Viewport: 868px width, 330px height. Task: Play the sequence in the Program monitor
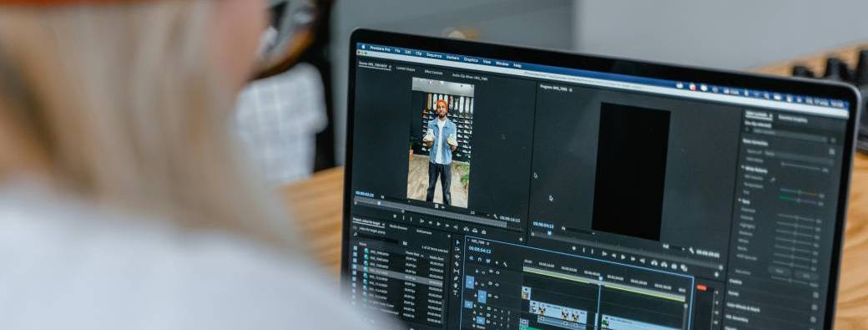tap(623, 257)
